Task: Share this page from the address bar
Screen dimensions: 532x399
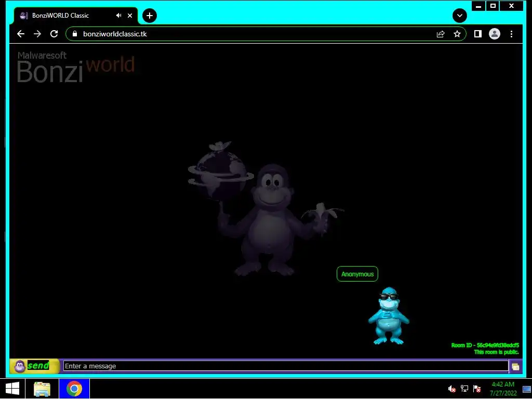Action: click(x=441, y=34)
